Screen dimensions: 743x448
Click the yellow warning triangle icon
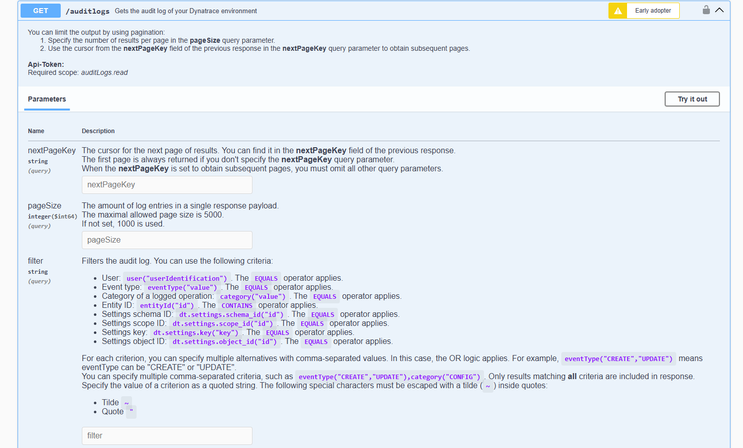(x=619, y=11)
